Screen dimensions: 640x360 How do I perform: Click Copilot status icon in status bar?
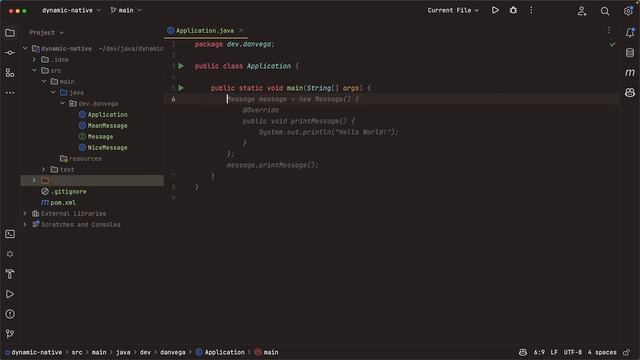coord(522,352)
